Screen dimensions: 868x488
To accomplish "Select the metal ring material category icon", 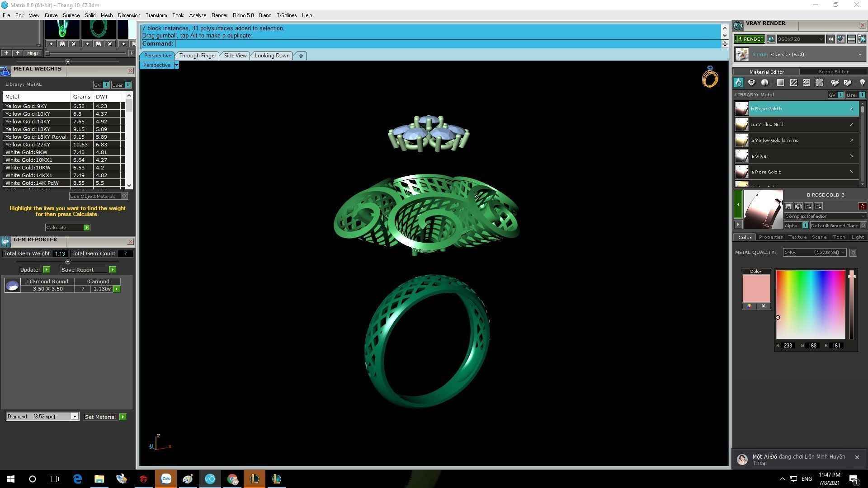I will [738, 83].
